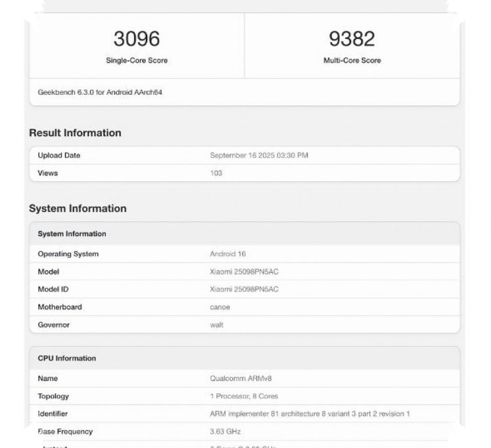Select the 3.63 GHz value
491x448 pixels.
[225, 432]
